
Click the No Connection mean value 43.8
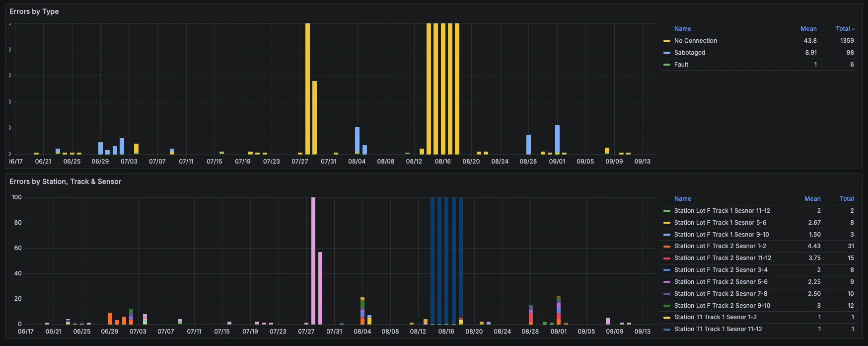[x=810, y=41]
